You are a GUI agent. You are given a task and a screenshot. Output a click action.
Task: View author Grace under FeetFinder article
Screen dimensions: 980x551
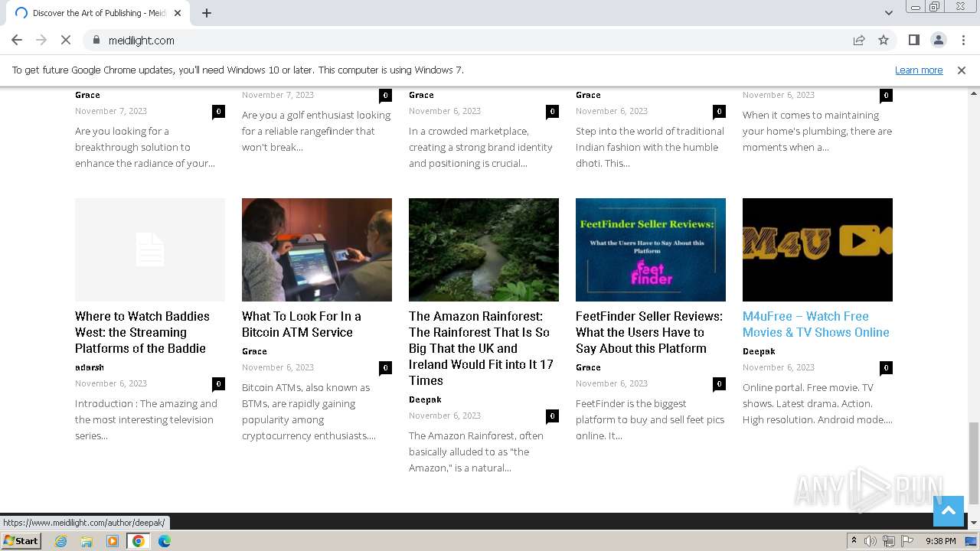(x=588, y=367)
